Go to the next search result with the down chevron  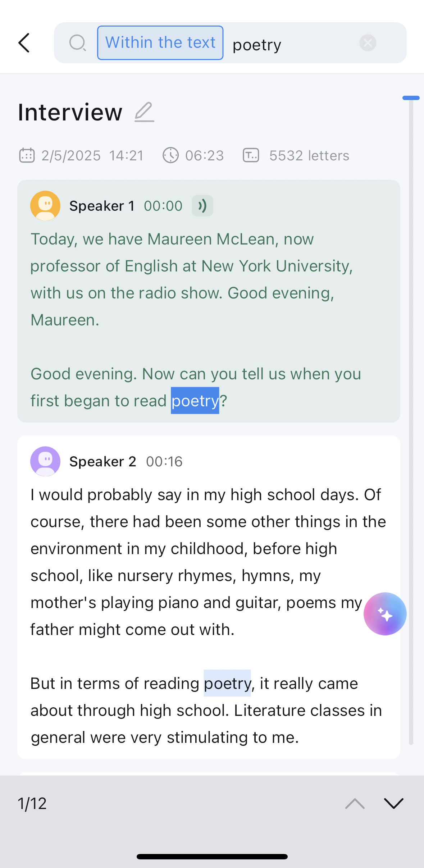[394, 803]
